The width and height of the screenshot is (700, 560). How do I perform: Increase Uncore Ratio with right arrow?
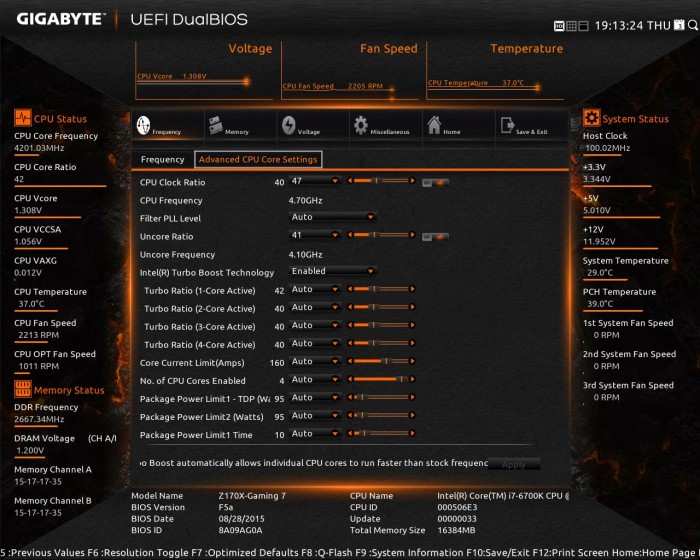pyautogui.click(x=412, y=235)
